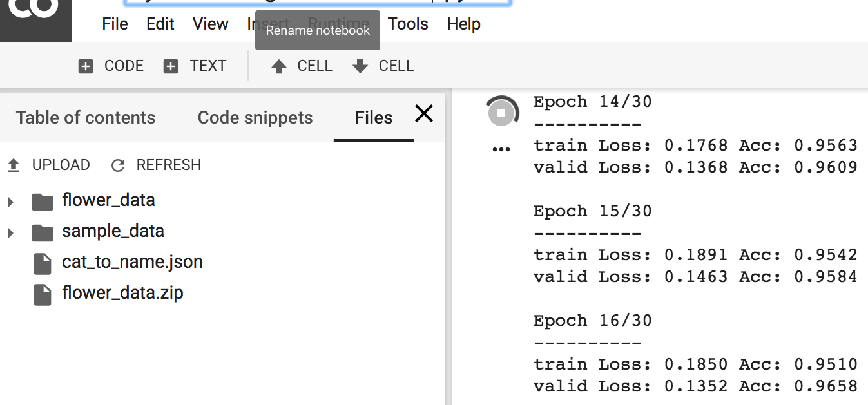Stop the running cell execution
This screenshot has width=868, height=405.
click(x=502, y=113)
